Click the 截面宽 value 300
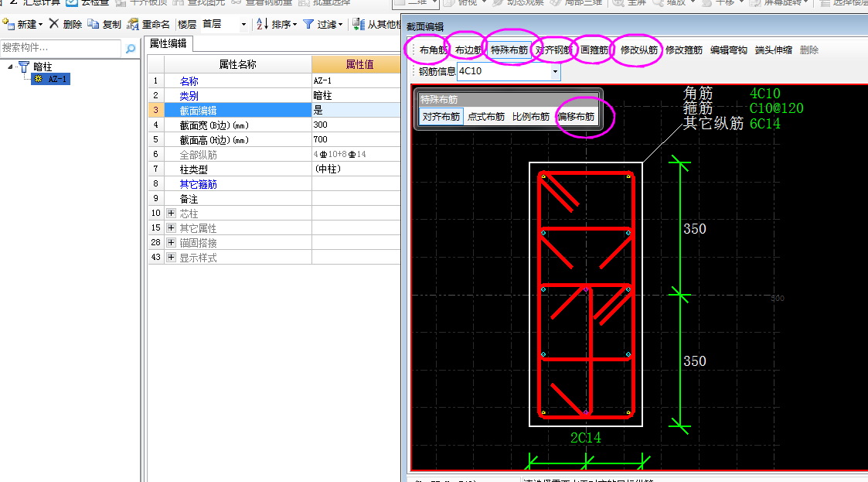The width and height of the screenshot is (868, 482). (356, 125)
